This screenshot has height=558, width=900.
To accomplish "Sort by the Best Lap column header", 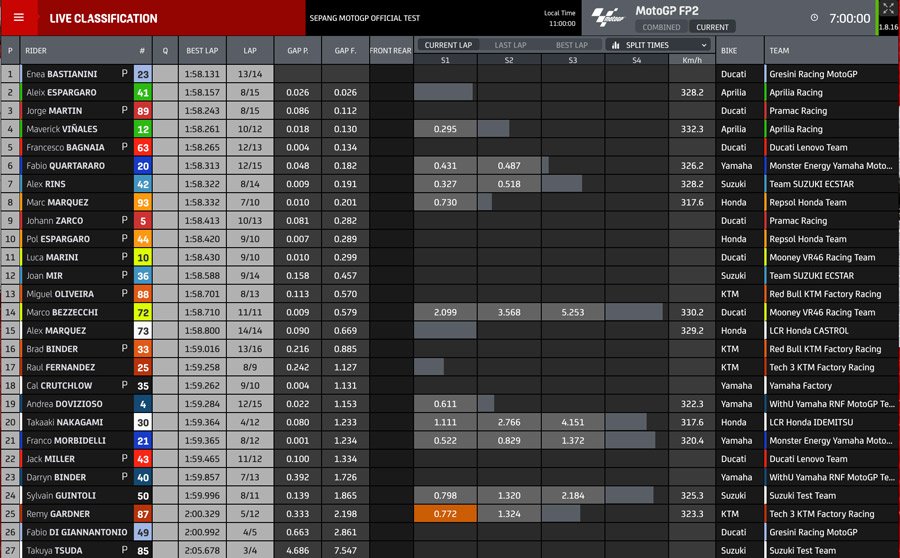I will click(x=202, y=51).
